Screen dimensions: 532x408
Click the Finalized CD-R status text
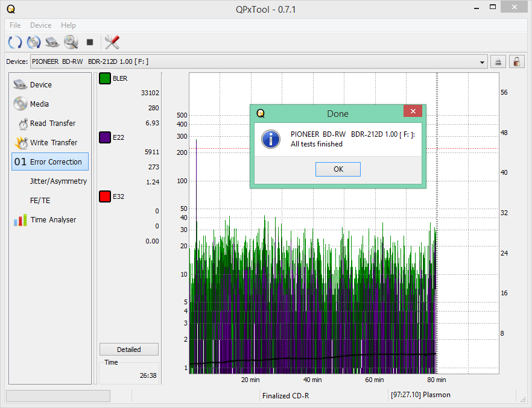(285, 396)
